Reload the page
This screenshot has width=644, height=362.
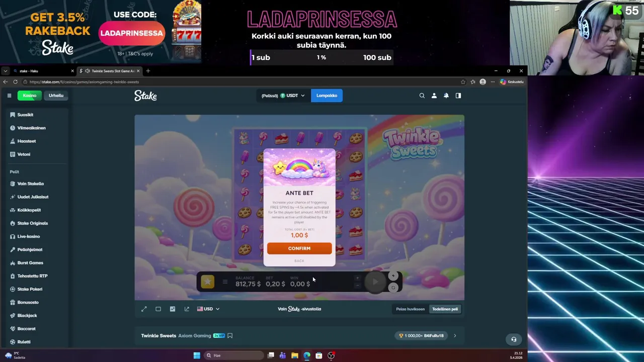click(15, 81)
